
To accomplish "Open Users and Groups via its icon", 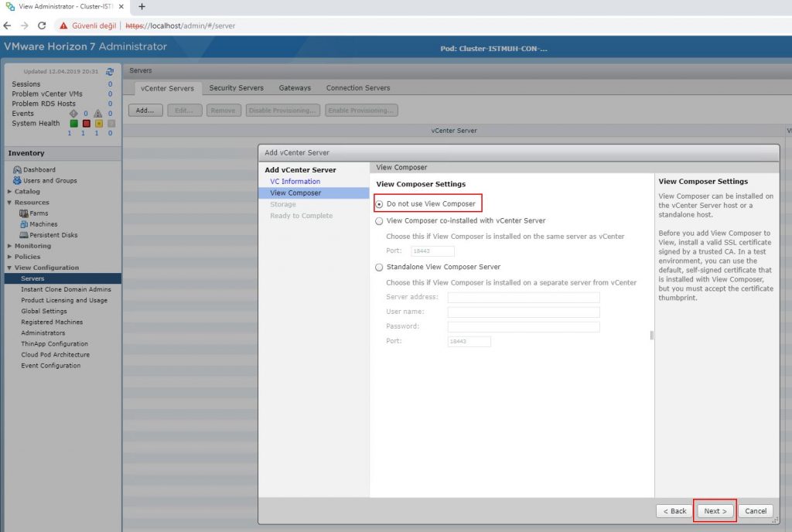I will [17, 181].
